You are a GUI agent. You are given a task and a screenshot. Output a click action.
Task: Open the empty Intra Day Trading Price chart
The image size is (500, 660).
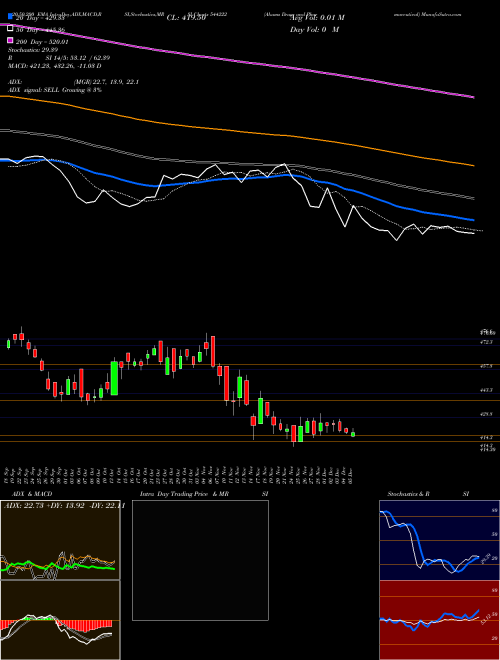tap(200, 560)
